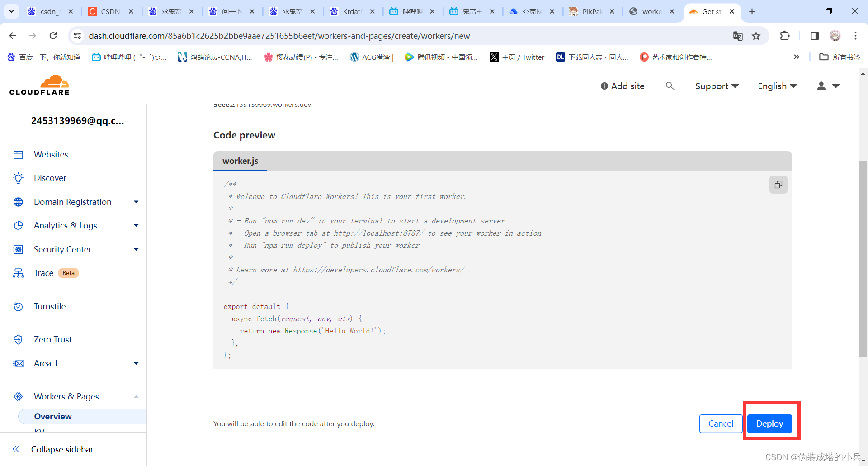Screen dimensions: 868x466
Task: Click the Websites sidebar icon
Action: click(18, 155)
